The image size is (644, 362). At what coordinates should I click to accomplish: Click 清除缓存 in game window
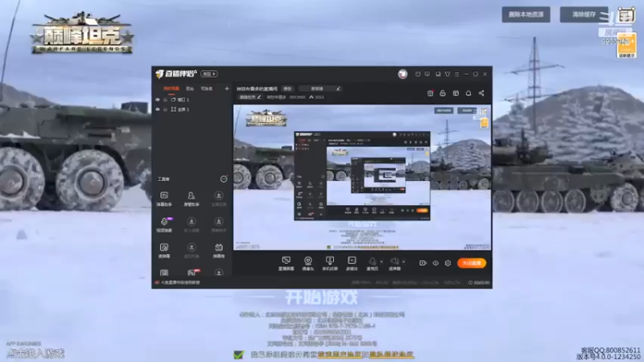(584, 14)
